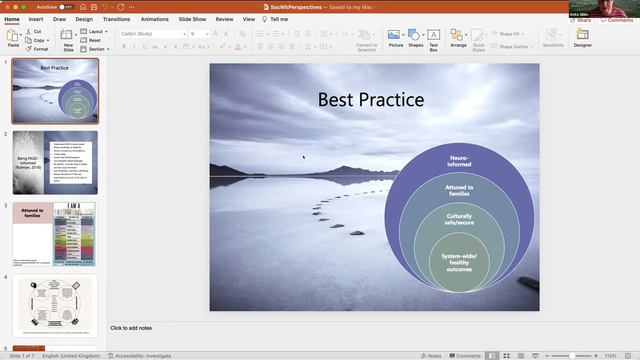
Task: Expand the Shape Outline dropdown
Action: tap(531, 47)
